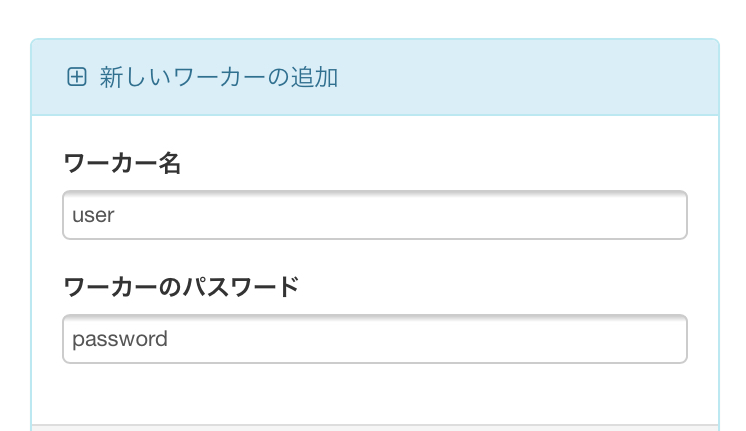Screen dimensions: 746x431
Task: Click the right end of the user field
Action: click(670, 215)
